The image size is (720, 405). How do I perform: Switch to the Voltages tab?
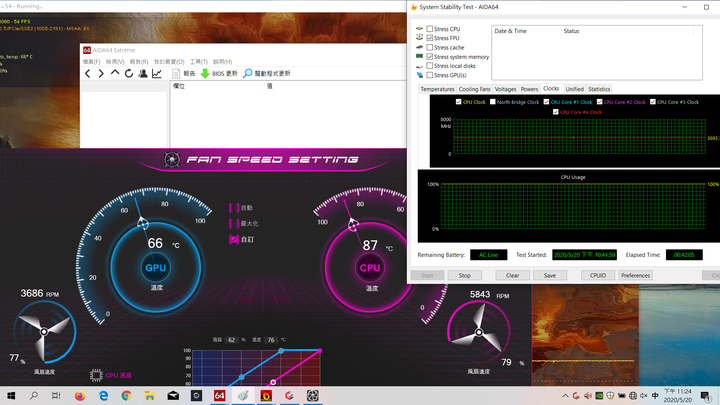(x=506, y=89)
